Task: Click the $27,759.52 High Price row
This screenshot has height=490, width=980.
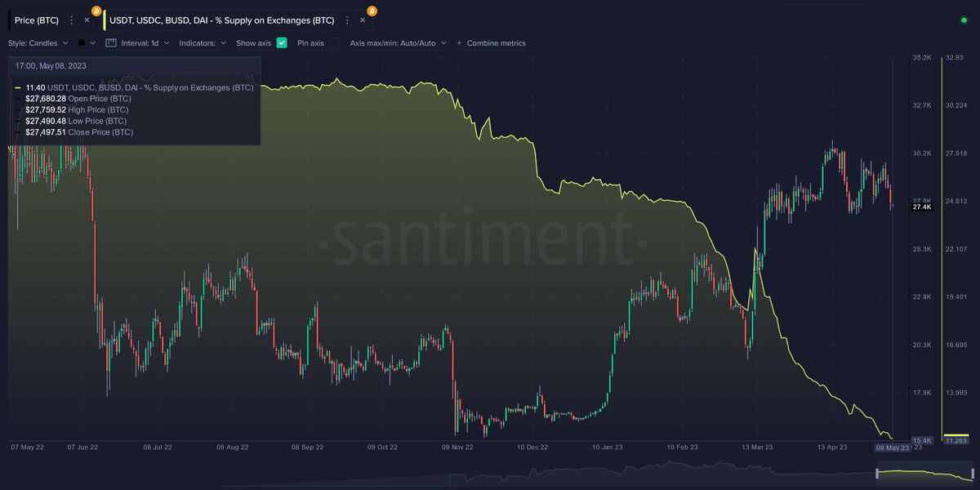Action: pyautogui.click(x=77, y=109)
